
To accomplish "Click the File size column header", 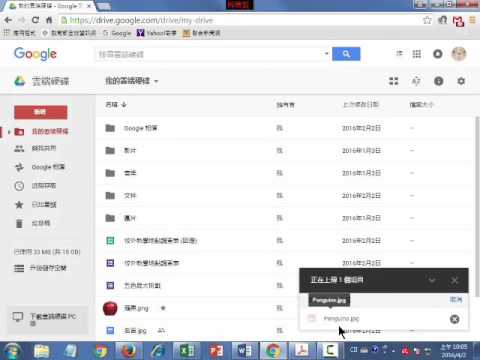I will 421,105.
